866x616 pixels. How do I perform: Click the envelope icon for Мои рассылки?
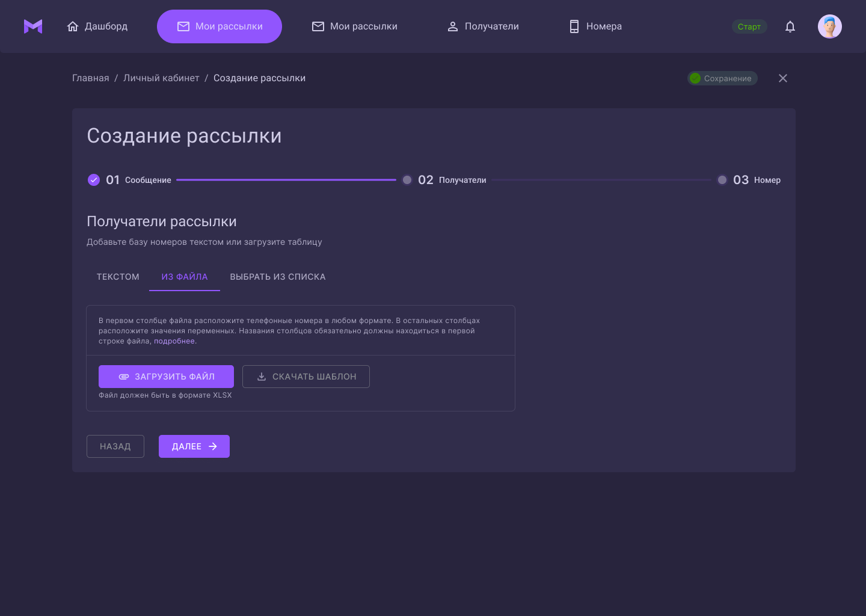pyautogui.click(x=318, y=26)
